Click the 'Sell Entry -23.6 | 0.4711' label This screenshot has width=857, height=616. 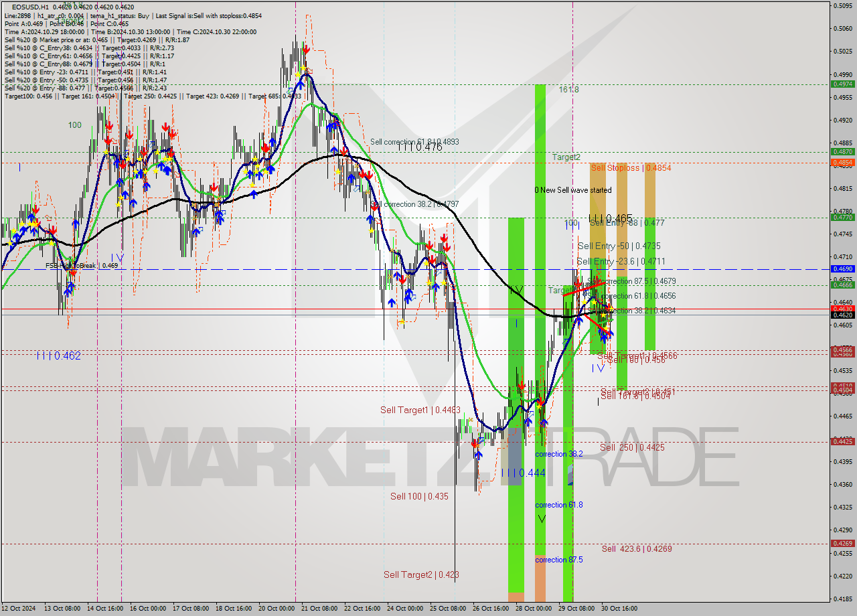coord(621,261)
